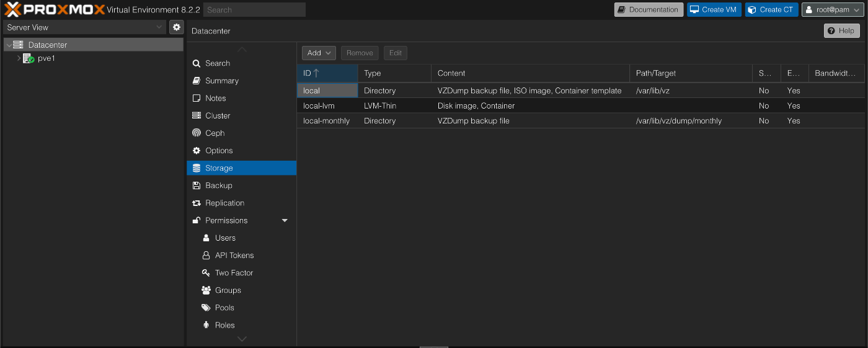This screenshot has height=348, width=868.
Task: Click the Remove button
Action: 360,53
